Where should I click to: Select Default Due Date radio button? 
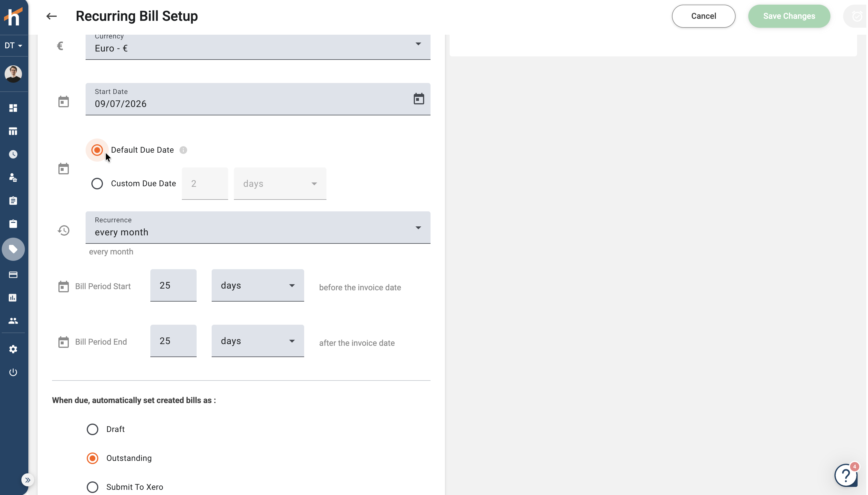pos(97,150)
